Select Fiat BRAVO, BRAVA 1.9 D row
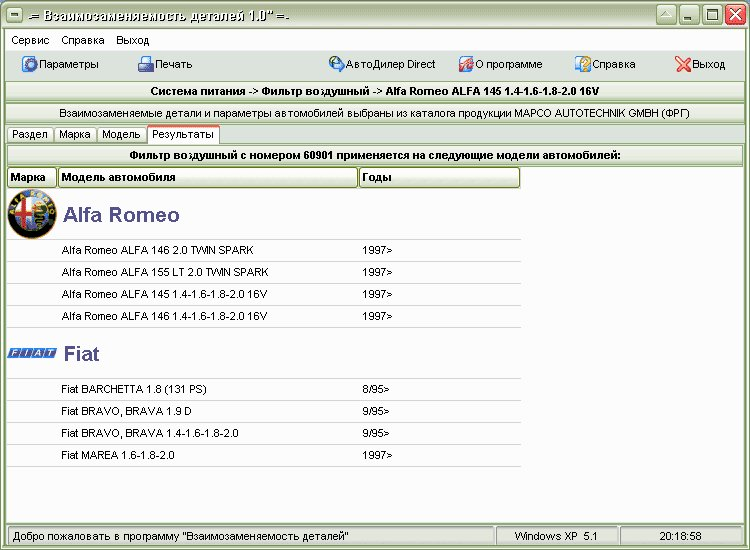The image size is (750, 550). [x=264, y=411]
